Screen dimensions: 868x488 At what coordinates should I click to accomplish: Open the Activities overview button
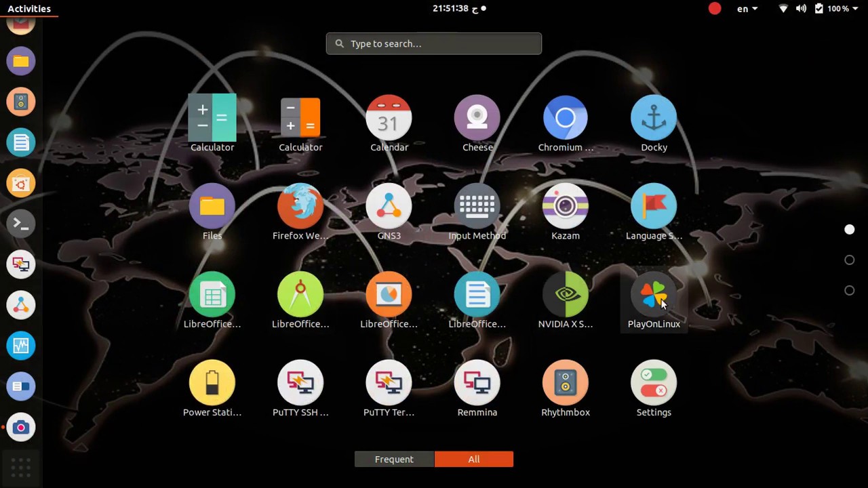29,9
